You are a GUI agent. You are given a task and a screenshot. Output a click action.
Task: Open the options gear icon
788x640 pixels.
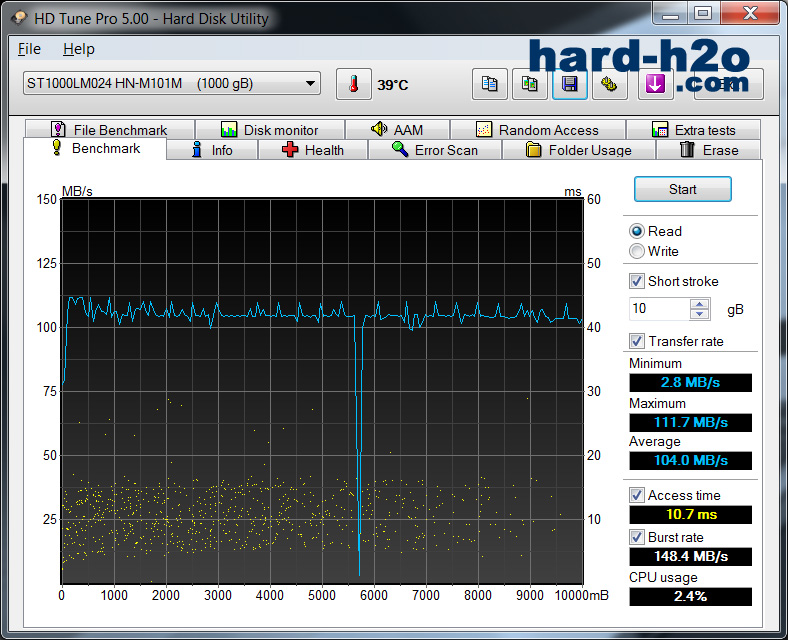[609, 84]
